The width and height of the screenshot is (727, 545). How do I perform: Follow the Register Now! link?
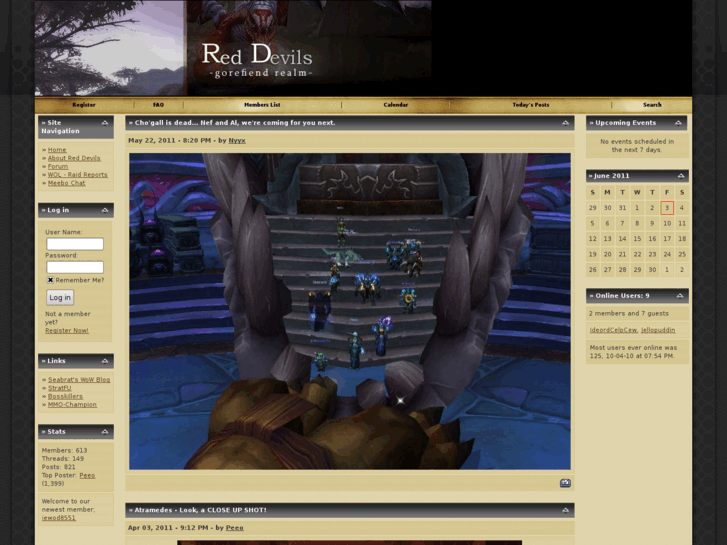click(x=67, y=331)
